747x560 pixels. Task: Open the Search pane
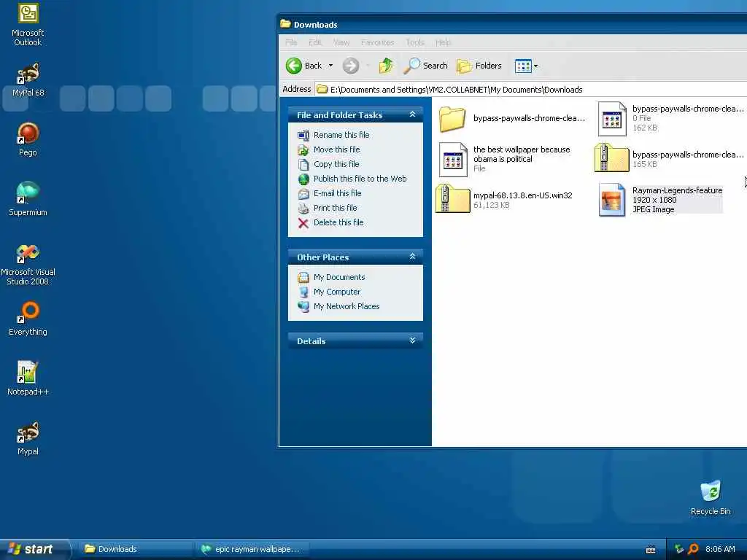tap(425, 66)
